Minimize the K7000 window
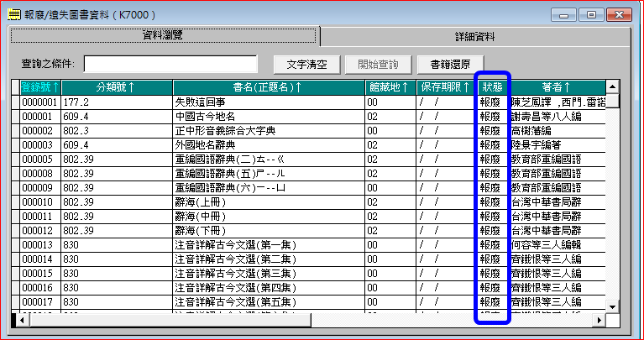Viewport: 644px width, 340px height. pos(563,15)
